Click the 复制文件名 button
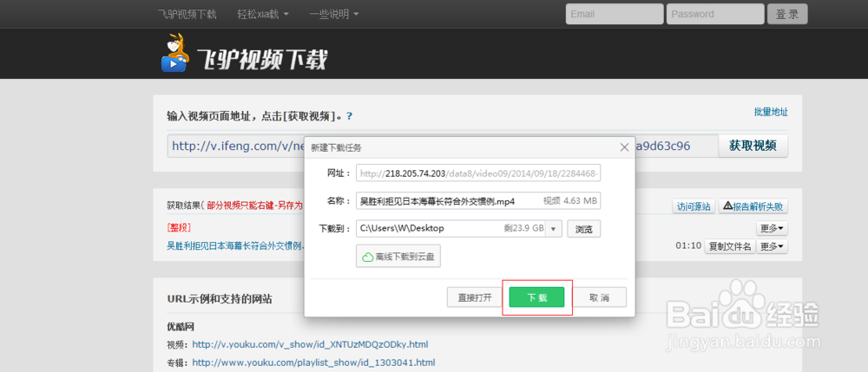This screenshot has height=372, width=868. [730, 246]
